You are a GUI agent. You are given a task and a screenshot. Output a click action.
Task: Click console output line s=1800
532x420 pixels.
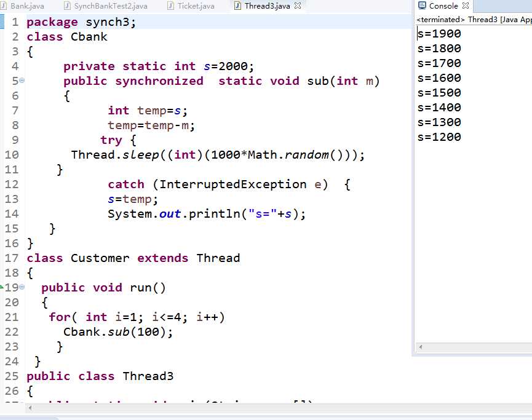[x=439, y=49]
